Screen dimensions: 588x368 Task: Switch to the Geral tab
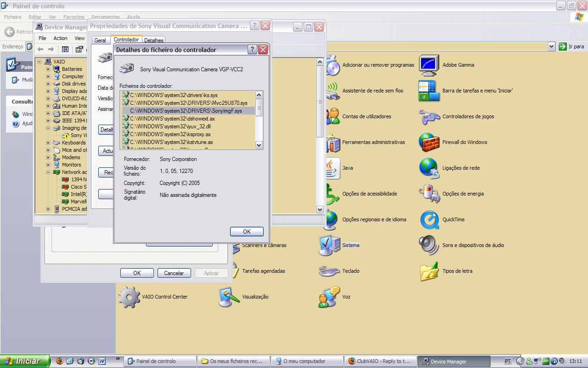pos(100,40)
